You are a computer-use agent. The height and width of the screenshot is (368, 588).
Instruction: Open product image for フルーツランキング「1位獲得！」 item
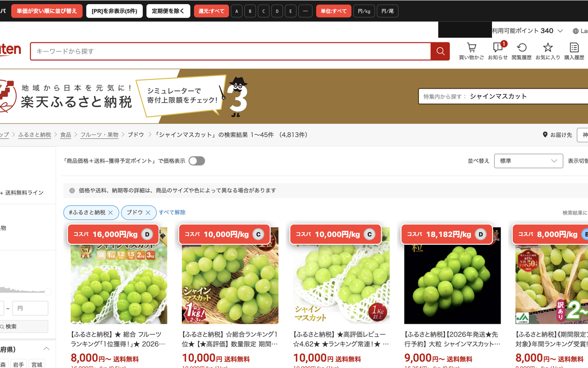(119, 276)
